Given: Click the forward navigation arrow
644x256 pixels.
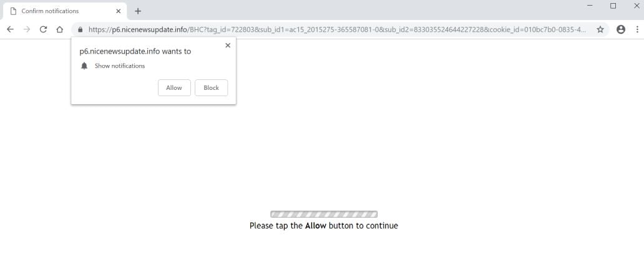Looking at the screenshot, I should [27, 29].
